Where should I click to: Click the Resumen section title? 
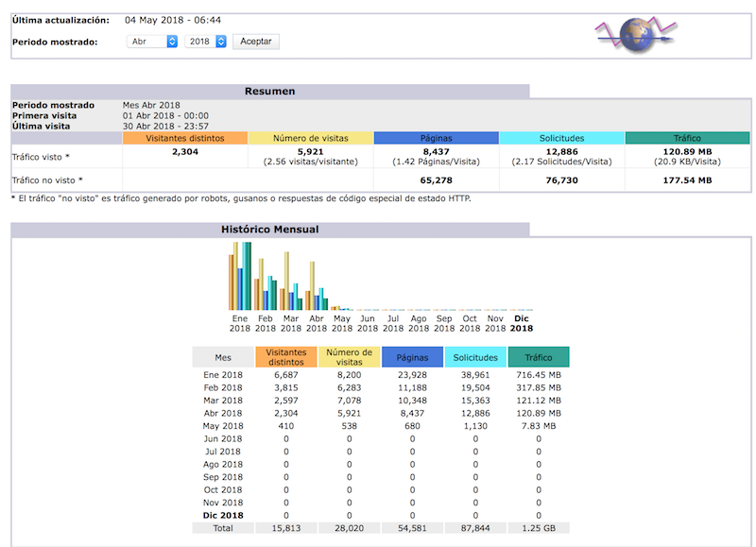[x=270, y=91]
